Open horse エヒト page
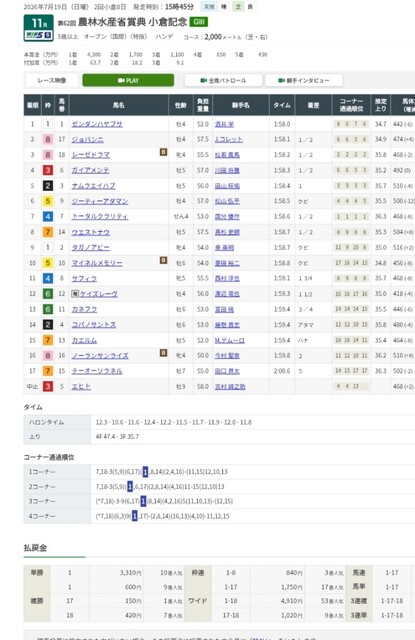The width and height of the screenshot is (415, 640). (x=81, y=387)
